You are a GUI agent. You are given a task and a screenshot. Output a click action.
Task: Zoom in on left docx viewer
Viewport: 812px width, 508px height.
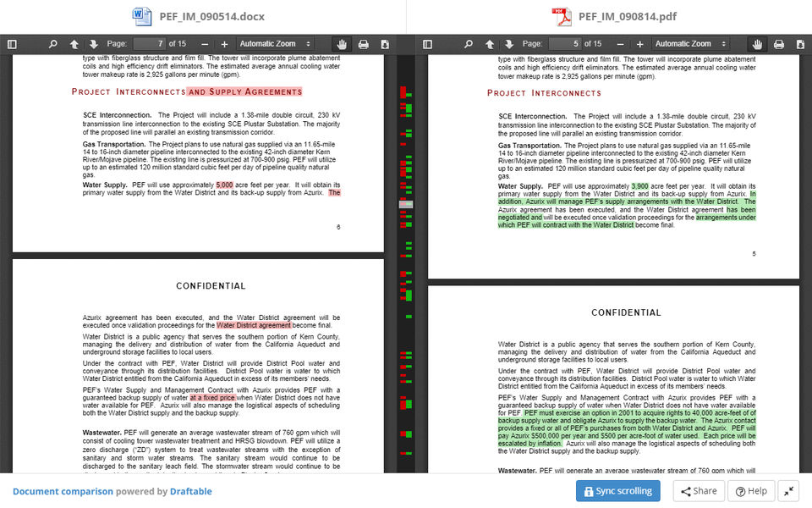(224, 45)
